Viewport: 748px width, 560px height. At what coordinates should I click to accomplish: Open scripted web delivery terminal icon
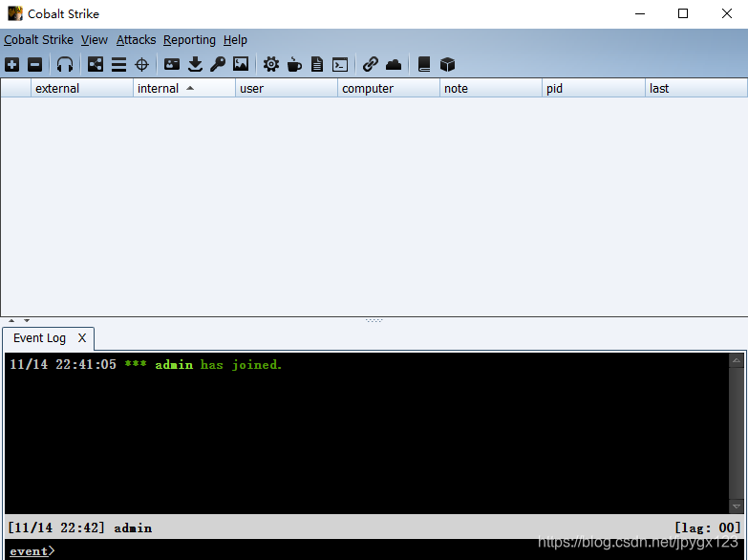[340, 64]
